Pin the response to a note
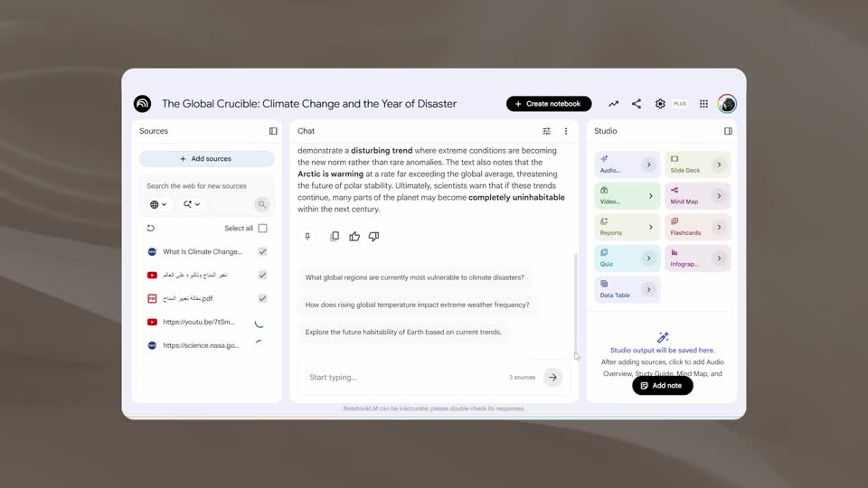This screenshot has width=868, height=488. 307,236
